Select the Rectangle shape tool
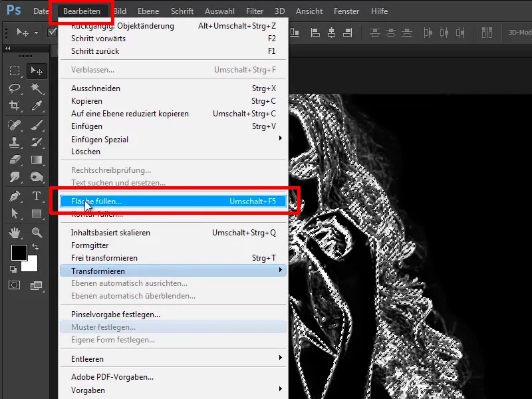This screenshot has width=532, height=399. tap(37, 213)
